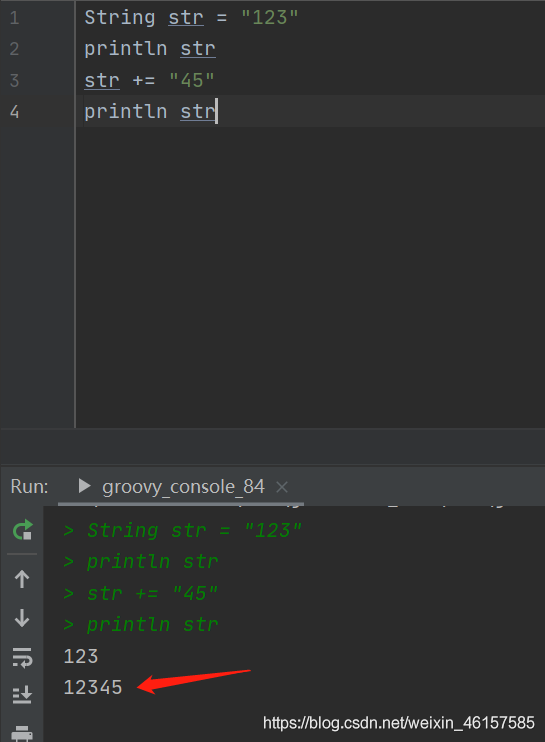Click the Down the stack trace arrow
545x742 pixels.
coord(22,618)
